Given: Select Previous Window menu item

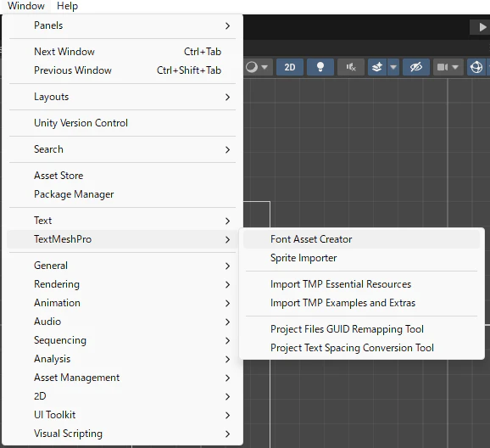Looking at the screenshot, I should [x=122, y=70].
